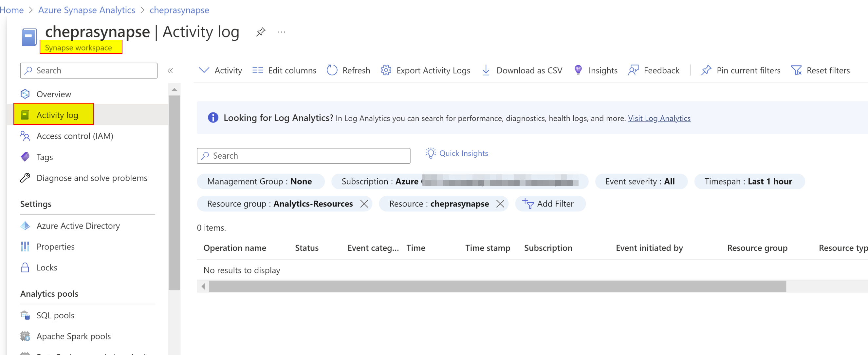Sort by Event category column
Screen dimensions: 868x355
point(373,248)
